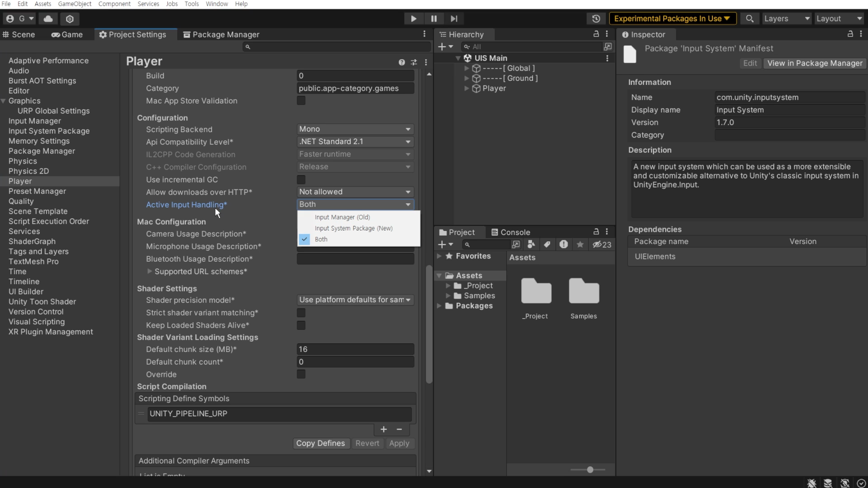The width and height of the screenshot is (868, 488).
Task: Click the global search magnifier icon
Action: tap(750, 19)
